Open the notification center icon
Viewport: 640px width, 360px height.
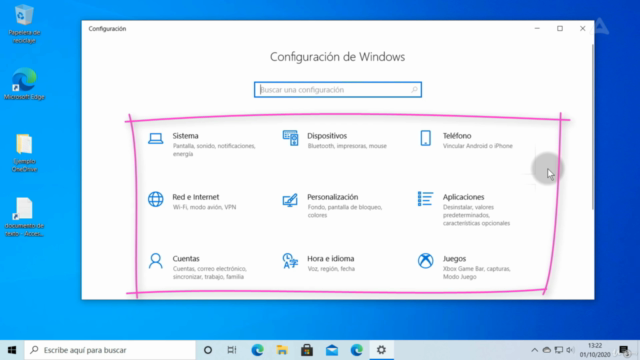(624, 350)
